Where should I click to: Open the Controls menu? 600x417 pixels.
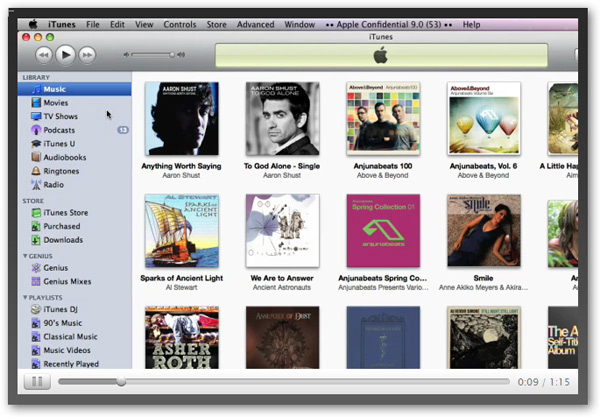[180, 24]
